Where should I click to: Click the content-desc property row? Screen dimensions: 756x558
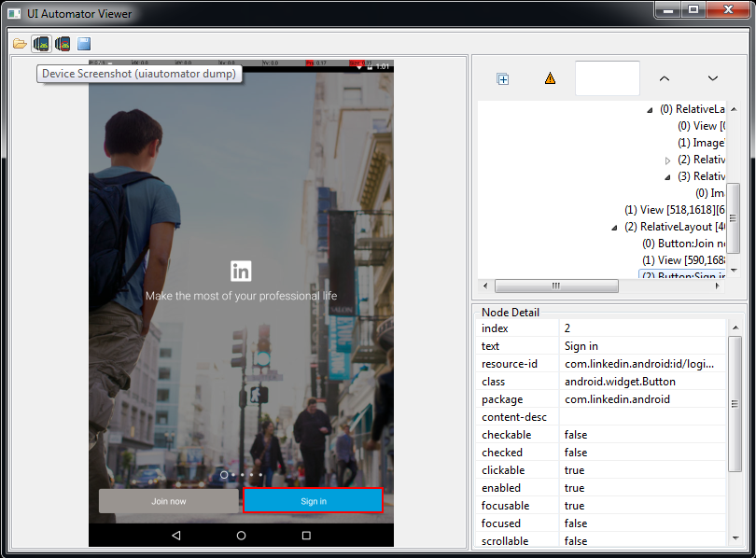tap(600, 417)
